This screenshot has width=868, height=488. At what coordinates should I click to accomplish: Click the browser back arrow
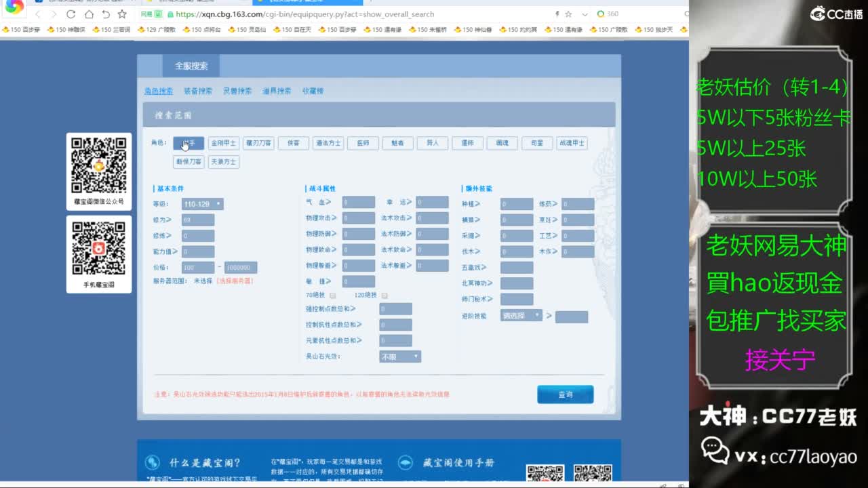(x=37, y=14)
